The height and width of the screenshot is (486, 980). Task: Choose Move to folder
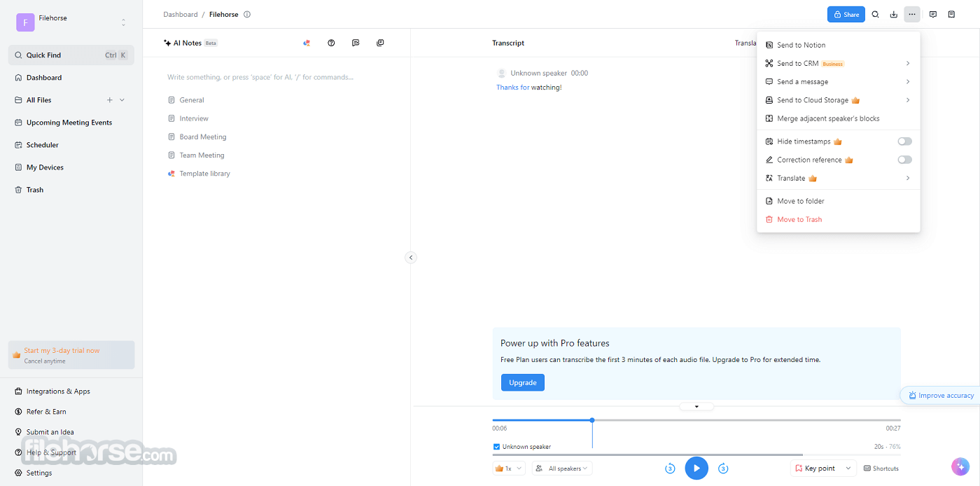839,201
